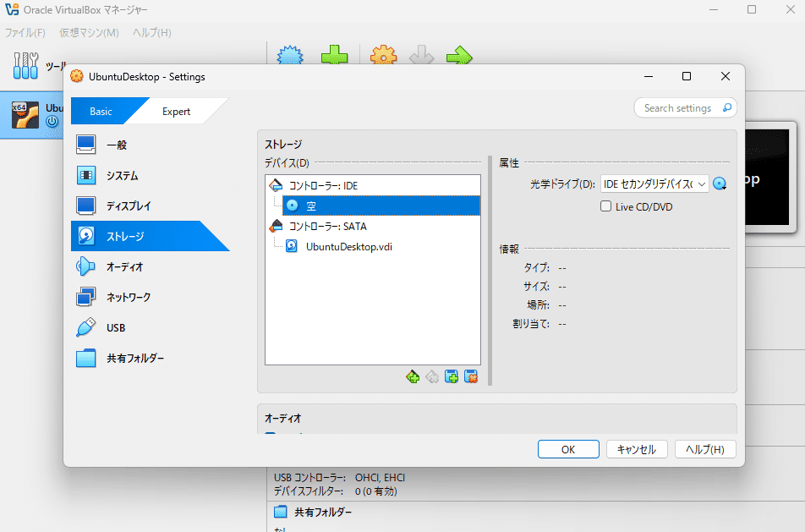Viewport: 805px width, 532px height.
Task: Select the コントローラー: SATA tree row
Action: [x=373, y=226]
